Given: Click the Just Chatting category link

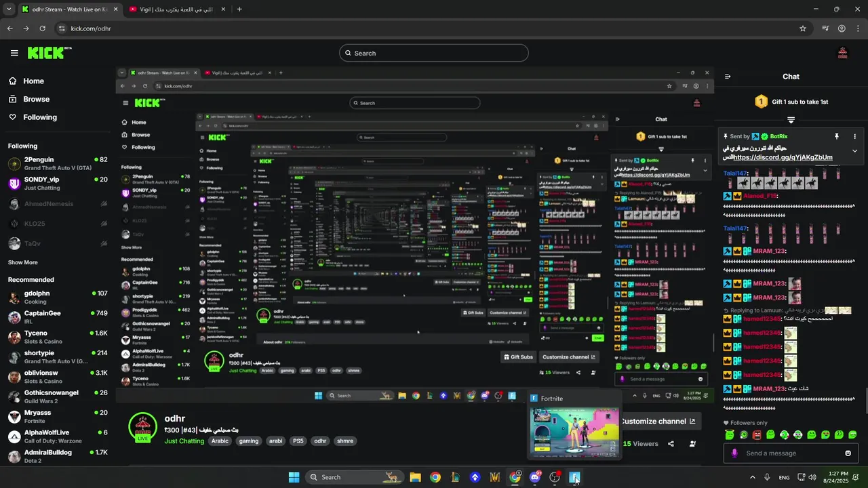Looking at the screenshot, I should (x=184, y=441).
